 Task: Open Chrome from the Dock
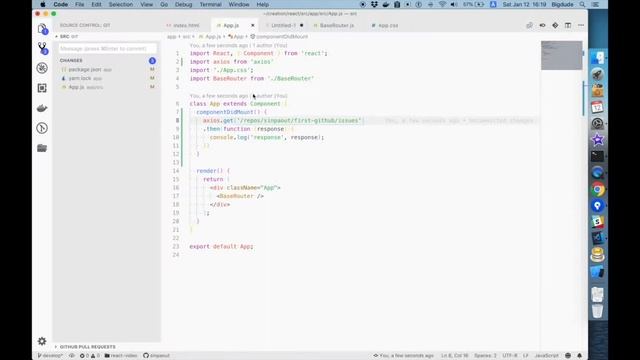click(x=598, y=189)
